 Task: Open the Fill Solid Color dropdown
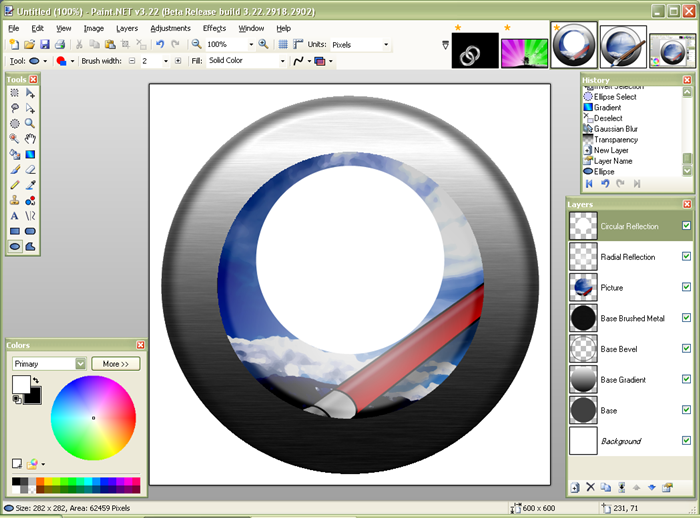[282, 61]
